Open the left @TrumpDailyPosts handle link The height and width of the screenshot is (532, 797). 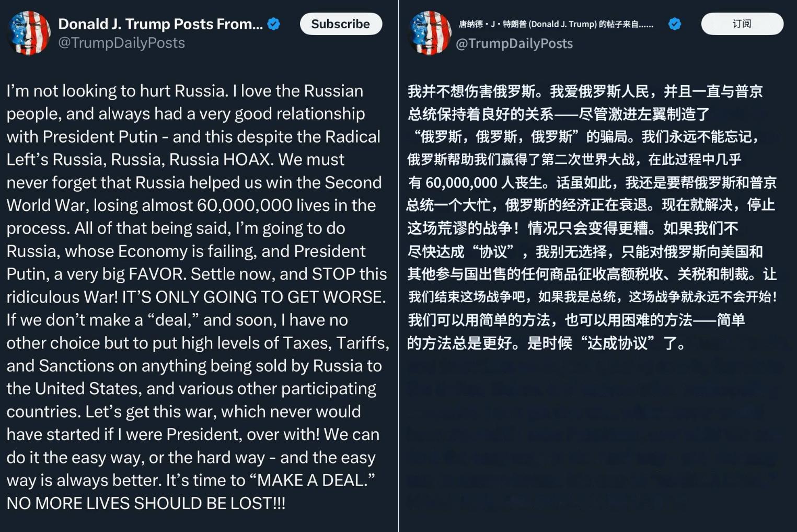coord(121,43)
